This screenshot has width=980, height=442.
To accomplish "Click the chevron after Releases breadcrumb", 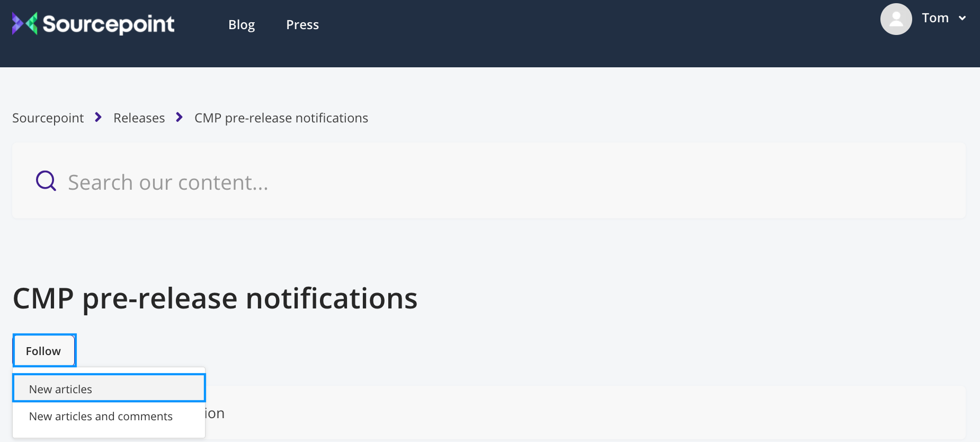I will tap(180, 117).
